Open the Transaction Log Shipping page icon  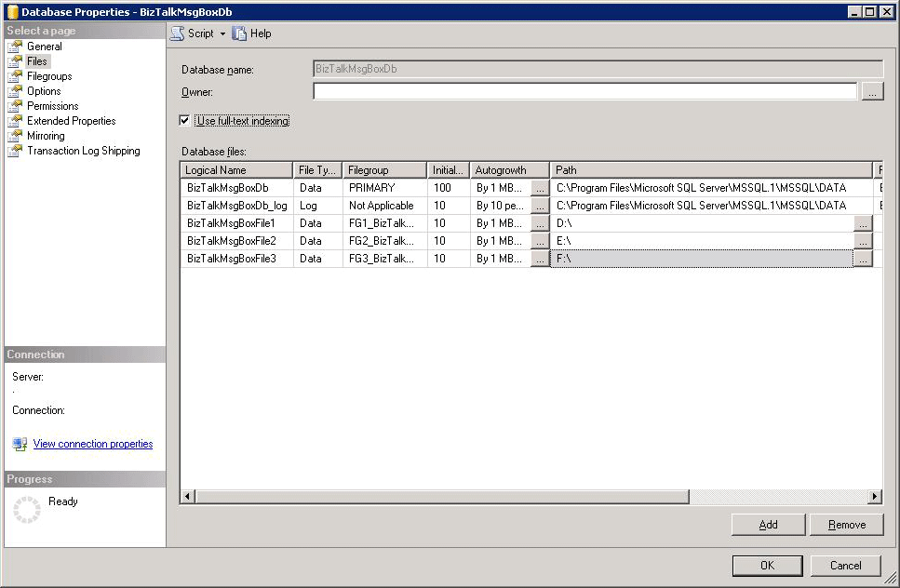pos(17,150)
